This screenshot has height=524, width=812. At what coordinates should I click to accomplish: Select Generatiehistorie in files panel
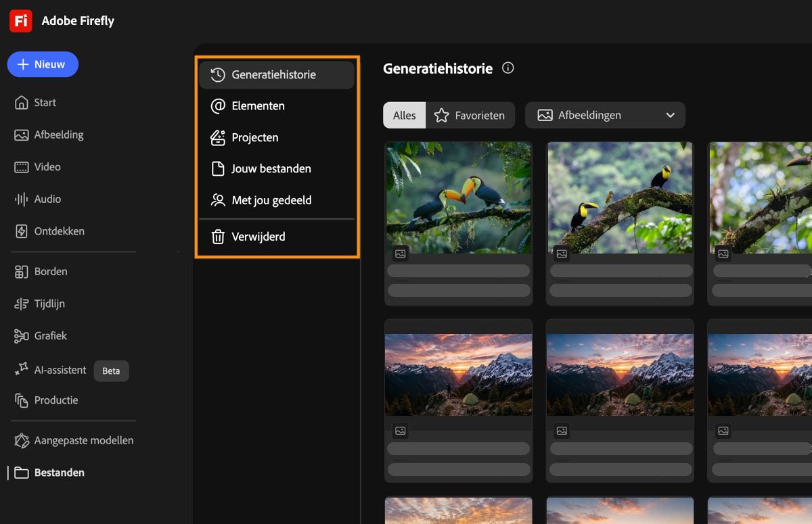click(276, 74)
